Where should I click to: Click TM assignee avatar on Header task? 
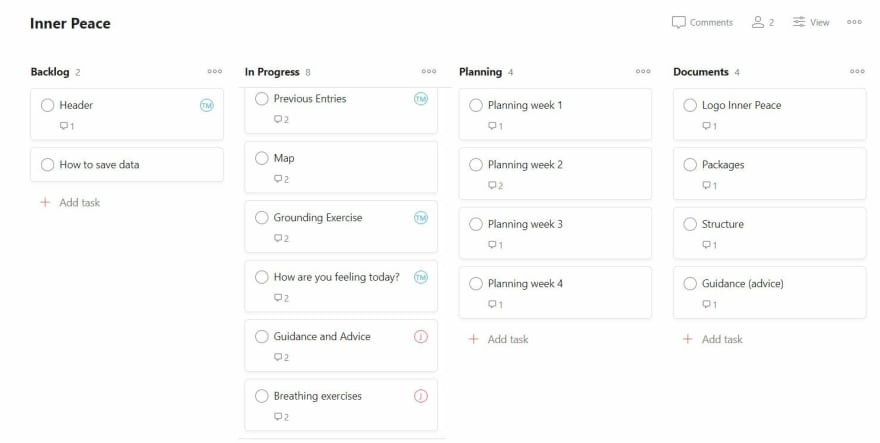pyautogui.click(x=207, y=105)
